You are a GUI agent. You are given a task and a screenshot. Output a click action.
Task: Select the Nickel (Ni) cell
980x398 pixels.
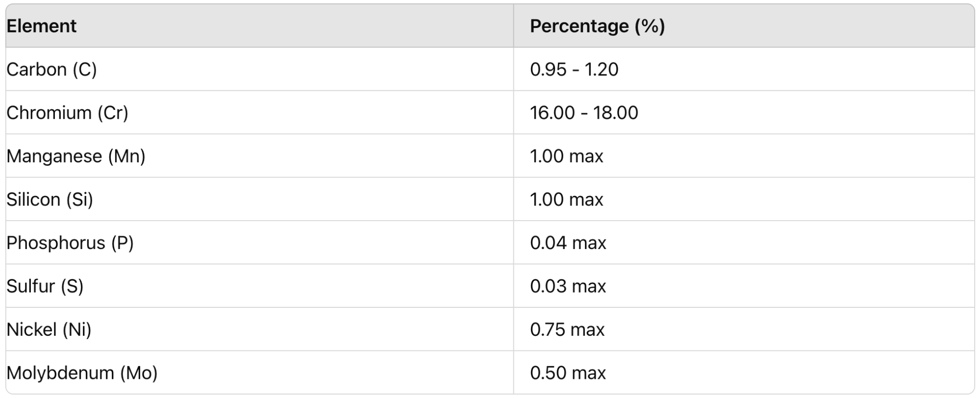click(260, 329)
